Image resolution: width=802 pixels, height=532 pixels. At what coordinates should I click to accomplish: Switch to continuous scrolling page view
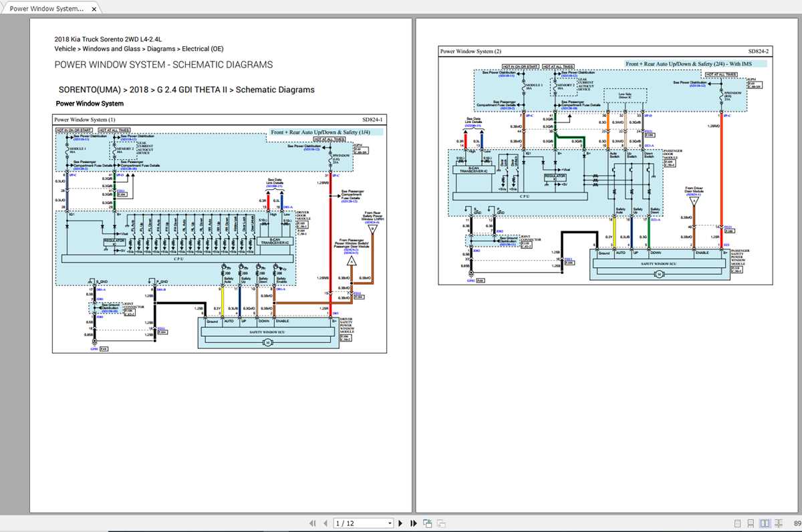tap(751, 523)
